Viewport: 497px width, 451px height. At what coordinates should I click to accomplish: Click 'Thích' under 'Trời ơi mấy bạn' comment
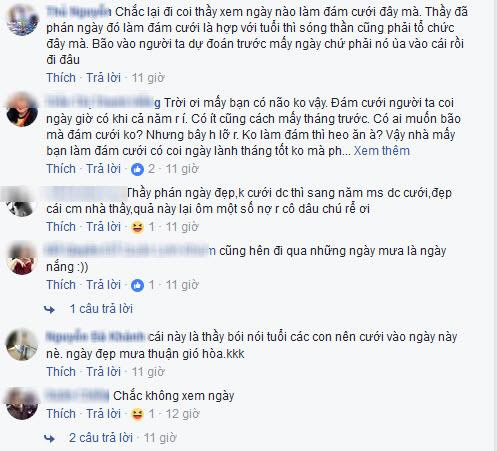61,169
